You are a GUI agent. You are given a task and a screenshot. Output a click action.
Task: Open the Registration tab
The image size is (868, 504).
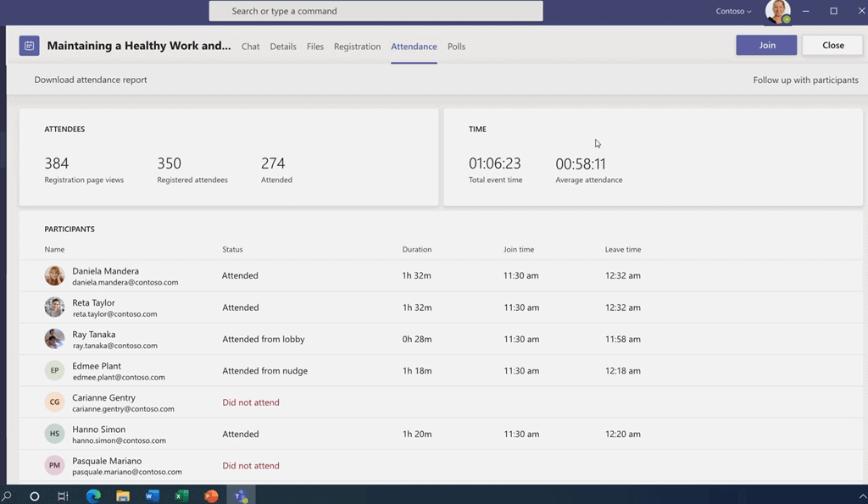point(357,47)
